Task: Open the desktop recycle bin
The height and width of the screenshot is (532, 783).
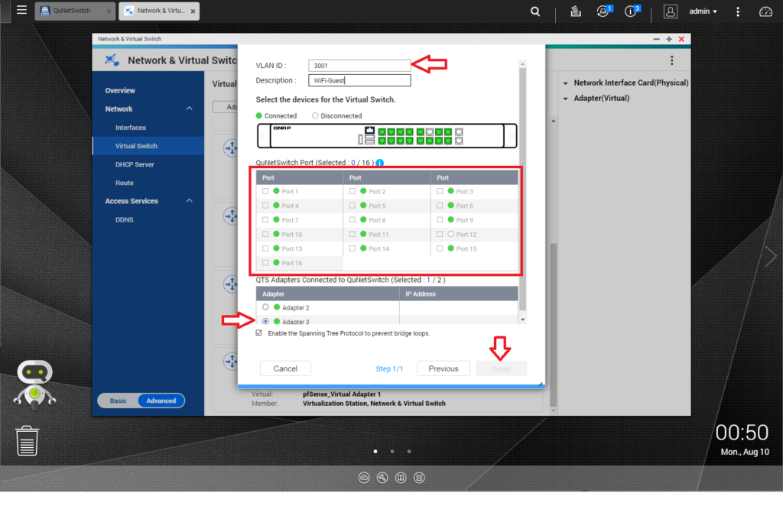Action: [27, 441]
